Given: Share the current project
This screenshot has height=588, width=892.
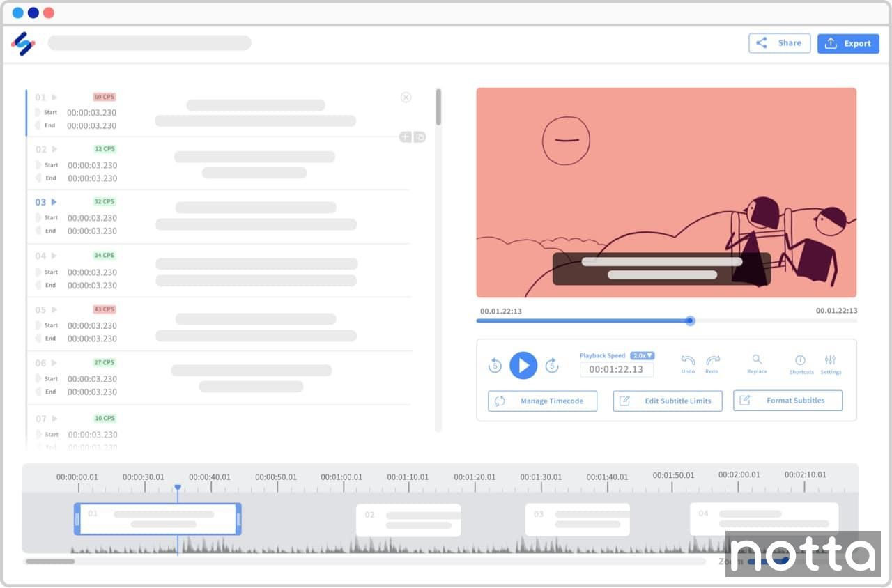Looking at the screenshot, I should pos(779,42).
